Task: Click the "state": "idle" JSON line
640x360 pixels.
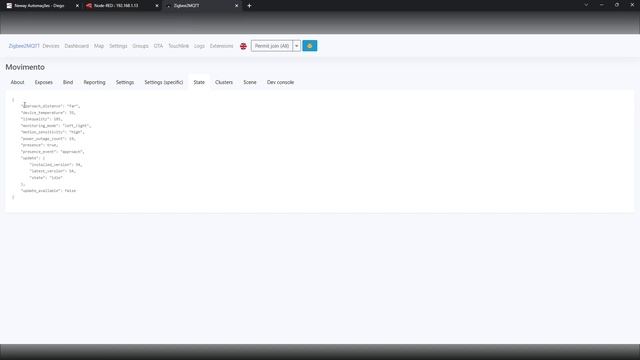Action: [46, 178]
